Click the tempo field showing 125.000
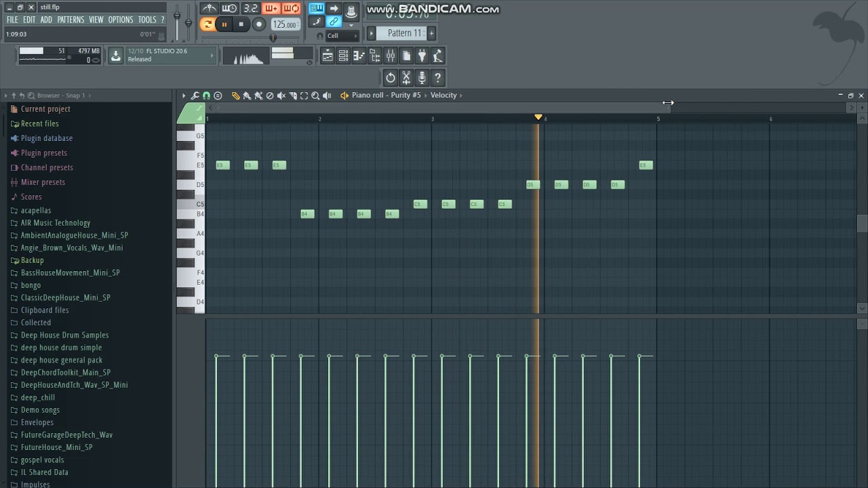The image size is (868, 488). pyautogui.click(x=285, y=24)
